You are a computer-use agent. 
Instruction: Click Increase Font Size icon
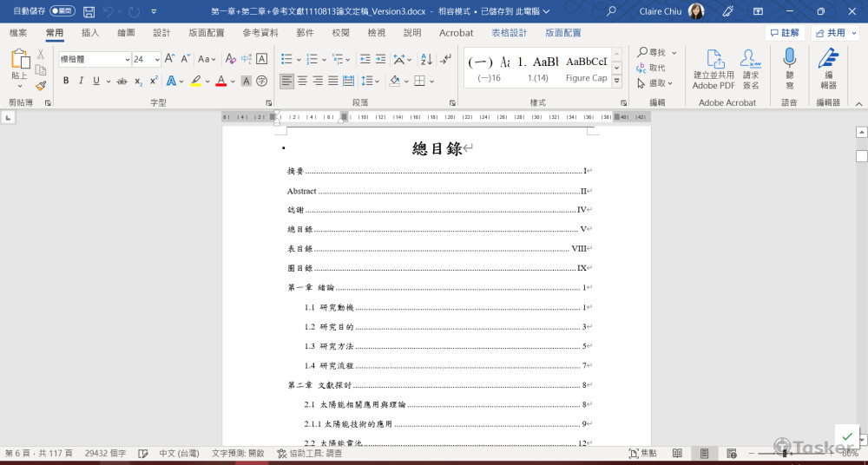[170, 59]
